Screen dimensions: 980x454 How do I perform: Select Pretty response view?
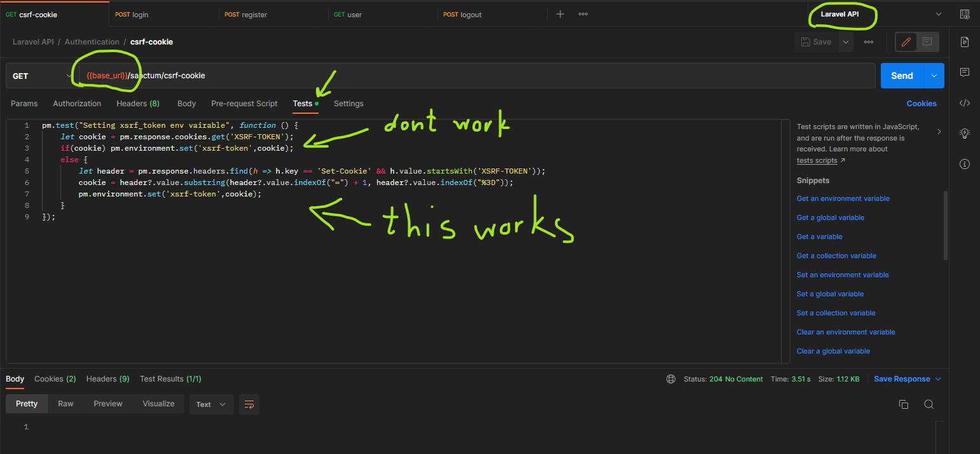pos(27,404)
